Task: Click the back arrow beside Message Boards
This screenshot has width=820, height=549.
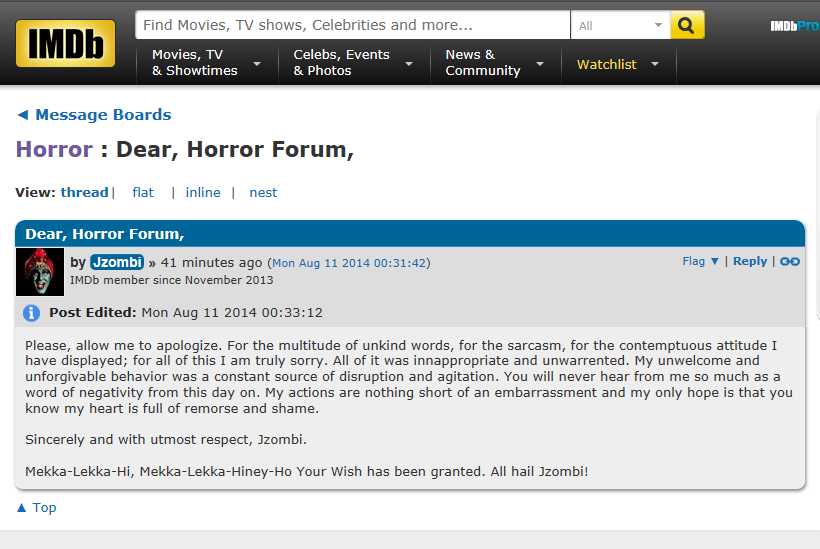Action: [22, 115]
